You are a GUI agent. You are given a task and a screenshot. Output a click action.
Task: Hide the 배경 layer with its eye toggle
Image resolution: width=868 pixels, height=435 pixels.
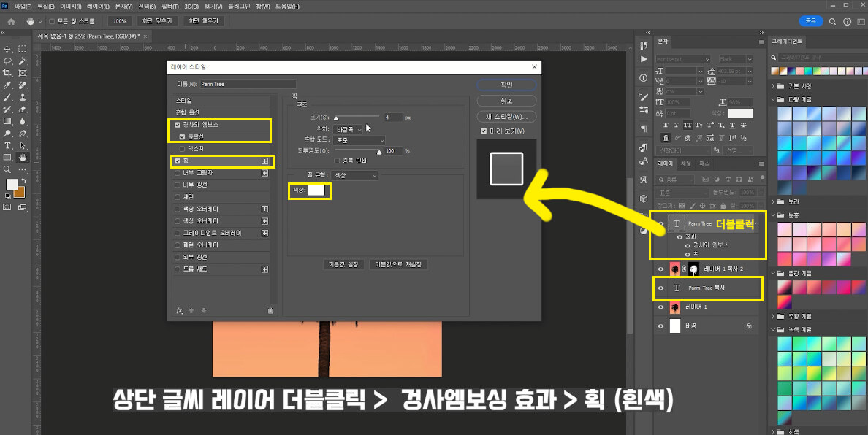tap(661, 325)
